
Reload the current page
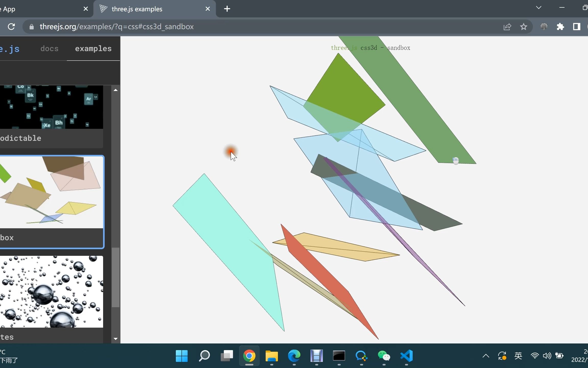(x=11, y=27)
